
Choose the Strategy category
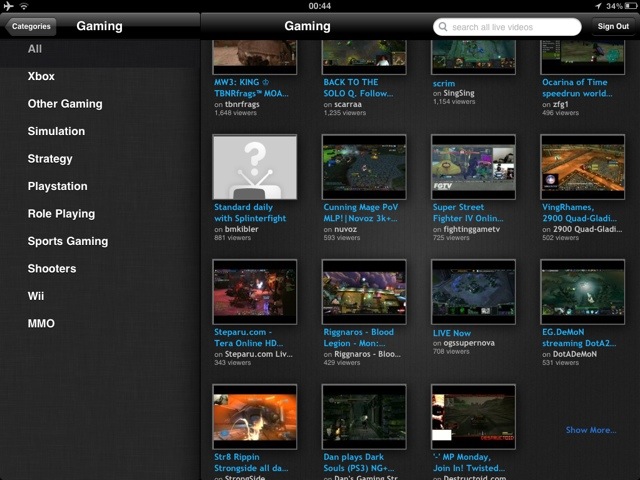pyautogui.click(x=100, y=158)
